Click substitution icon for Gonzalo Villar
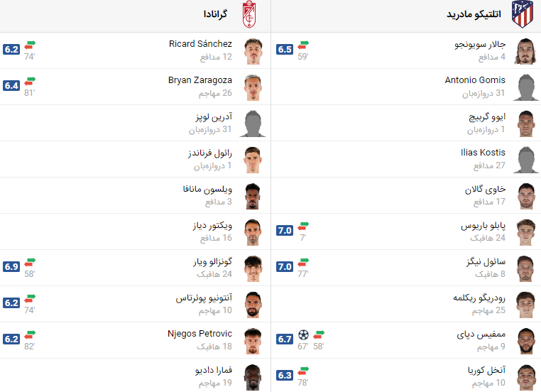541x392 pixels. pyautogui.click(x=30, y=262)
